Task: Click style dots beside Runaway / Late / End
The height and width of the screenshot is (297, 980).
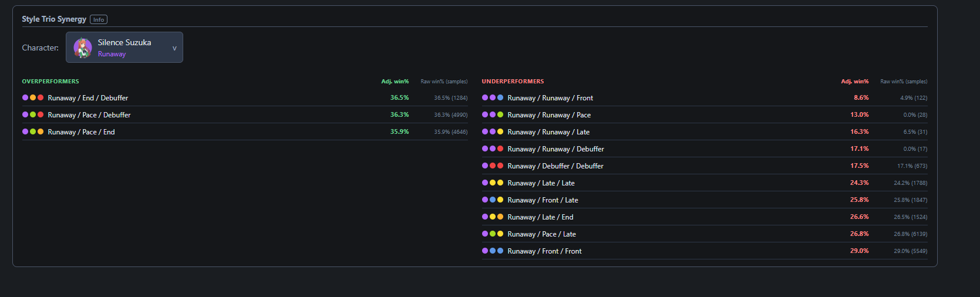Action: 493,217
